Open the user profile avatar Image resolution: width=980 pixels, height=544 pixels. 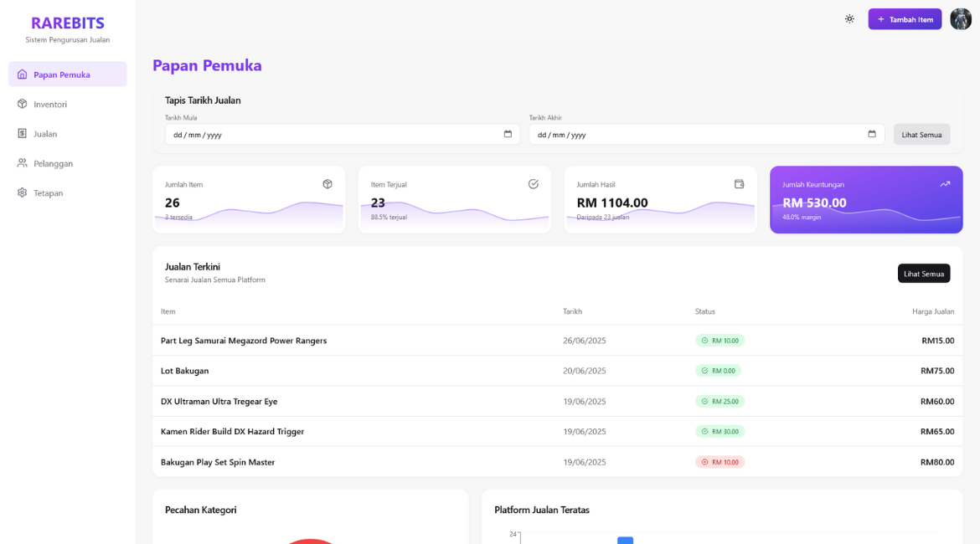(961, 19)
